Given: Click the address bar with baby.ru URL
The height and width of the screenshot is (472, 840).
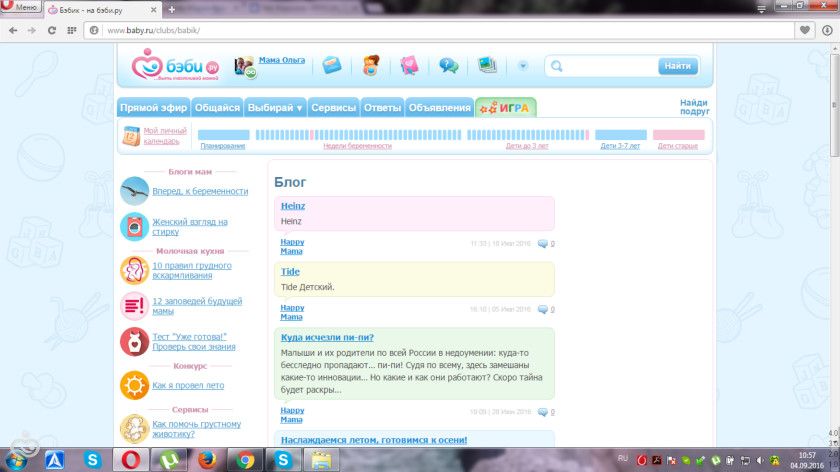Looking at the screenshot, I should tap(438, 31).
